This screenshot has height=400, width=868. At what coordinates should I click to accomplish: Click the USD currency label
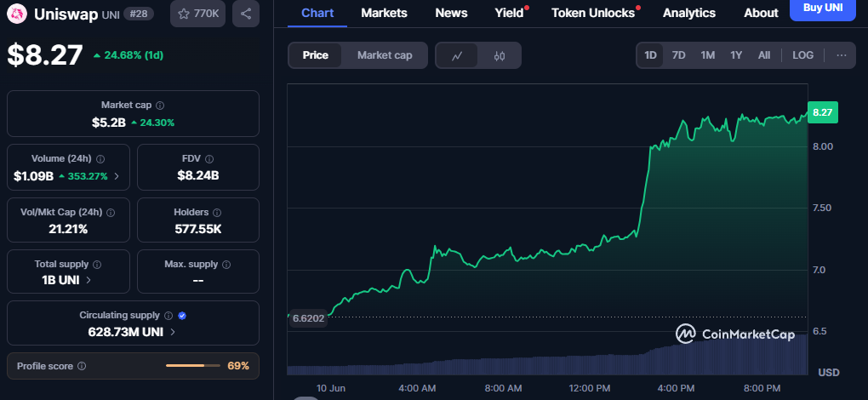click(x=828, y=372)
